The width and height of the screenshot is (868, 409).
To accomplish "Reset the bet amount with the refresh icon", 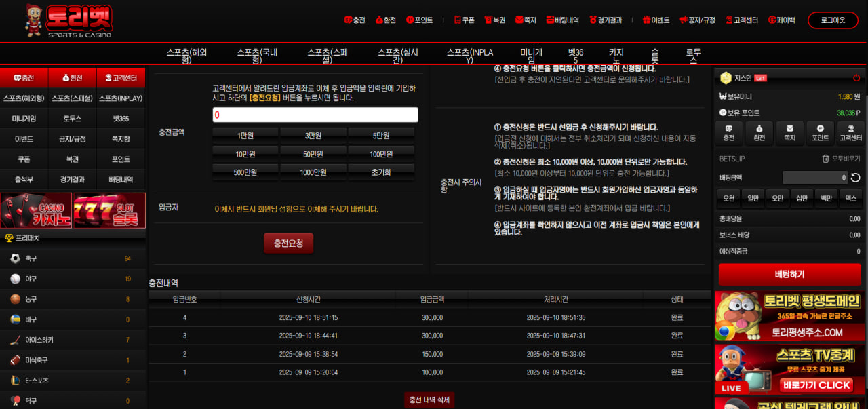I will click(x=856, y=178).
